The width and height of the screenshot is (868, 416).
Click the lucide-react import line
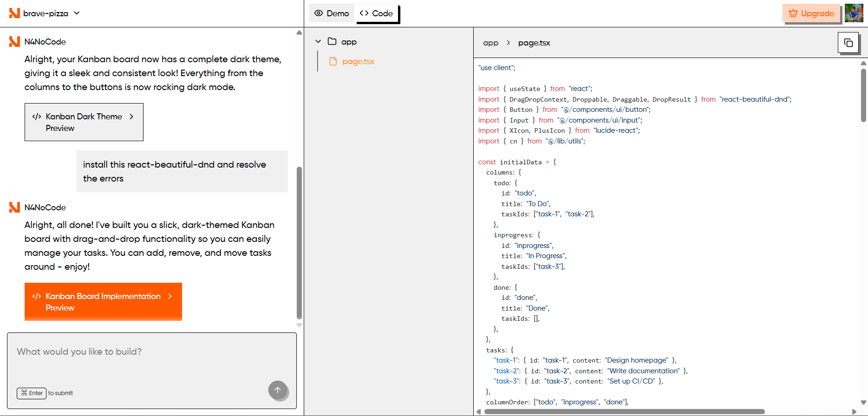click(559, 130)
